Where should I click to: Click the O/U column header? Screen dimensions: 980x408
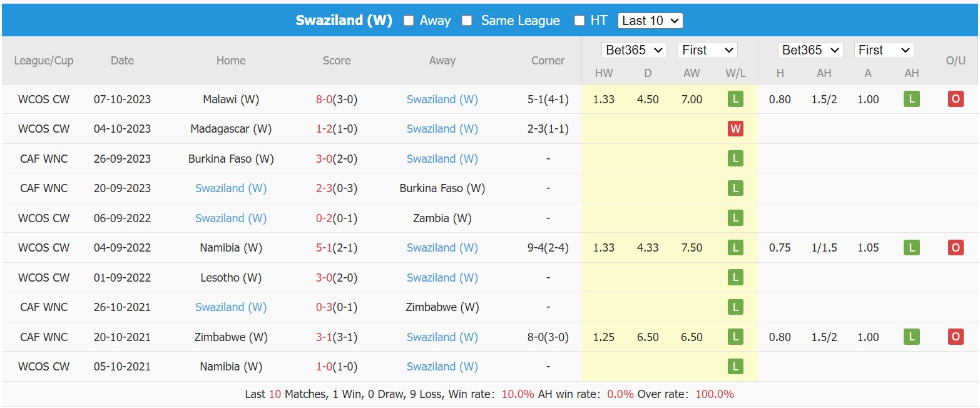coord(956,61)
